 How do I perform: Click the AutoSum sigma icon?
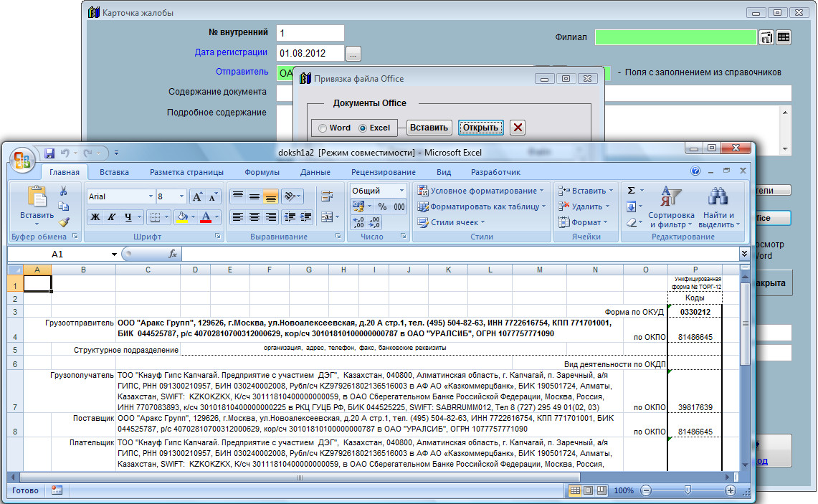[x=631, y=191]
